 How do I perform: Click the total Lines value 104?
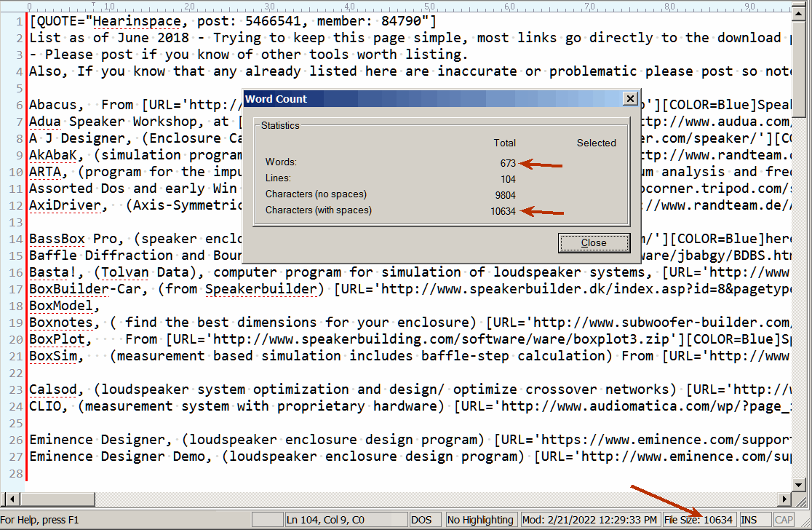coord(508,179)
